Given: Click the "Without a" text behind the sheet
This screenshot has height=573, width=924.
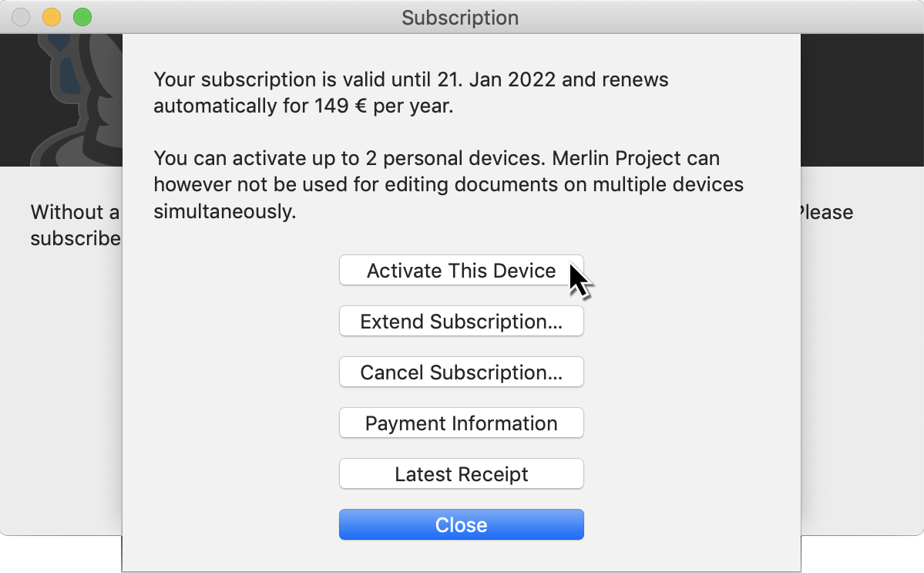Looking at the screenshot, I should [x=75, y=212].
